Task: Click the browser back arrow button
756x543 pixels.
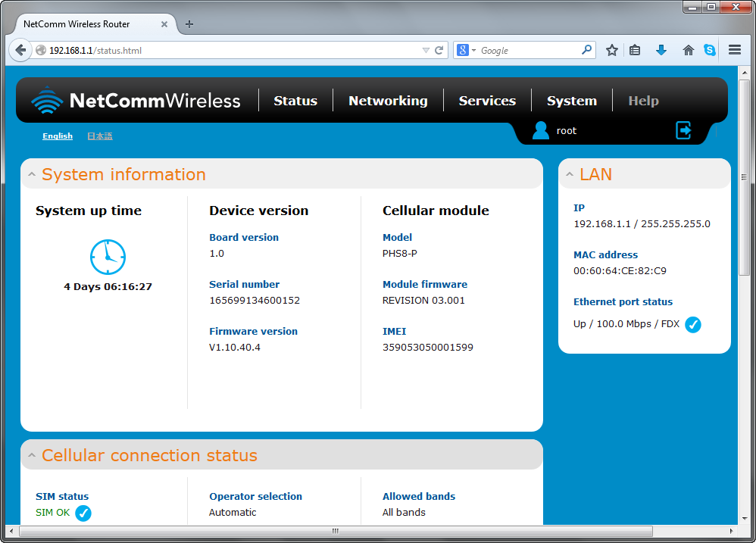Action: (20, 51)
